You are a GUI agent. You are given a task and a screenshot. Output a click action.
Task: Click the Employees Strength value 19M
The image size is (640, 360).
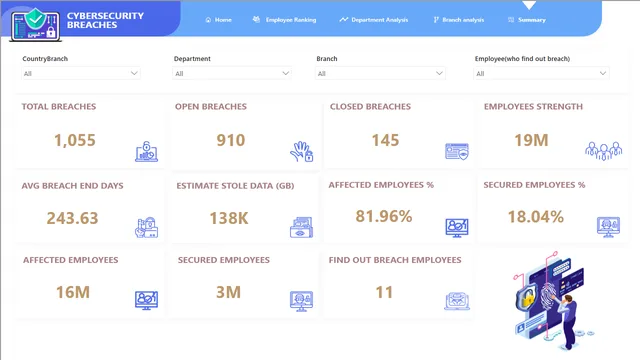(531, 140)
